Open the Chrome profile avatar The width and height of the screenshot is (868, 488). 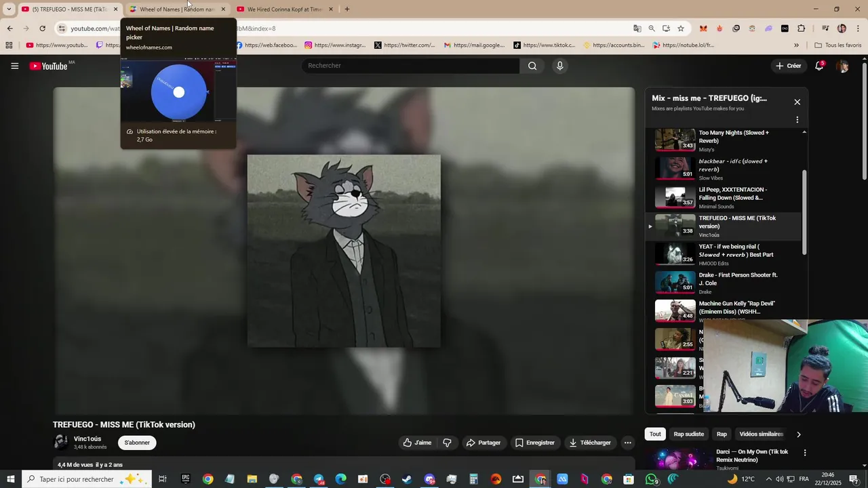[x=842, y=28]
